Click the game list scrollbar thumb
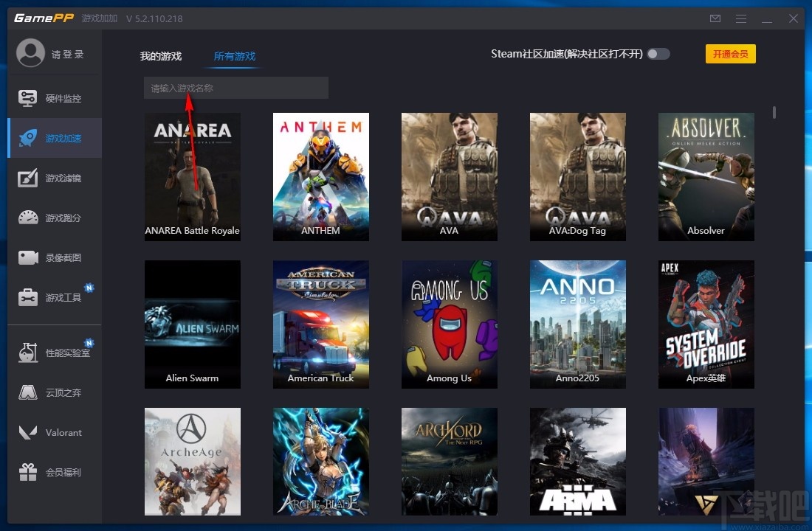This screenshot has height=531, width=812. [x=774, y=112]
